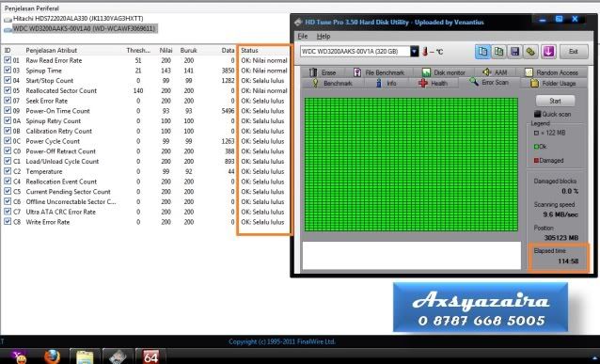Viewport: 600px width, 364px height.
Task: Click the copy screenshot toolbar icon
Action: click(x=498, y=52)
